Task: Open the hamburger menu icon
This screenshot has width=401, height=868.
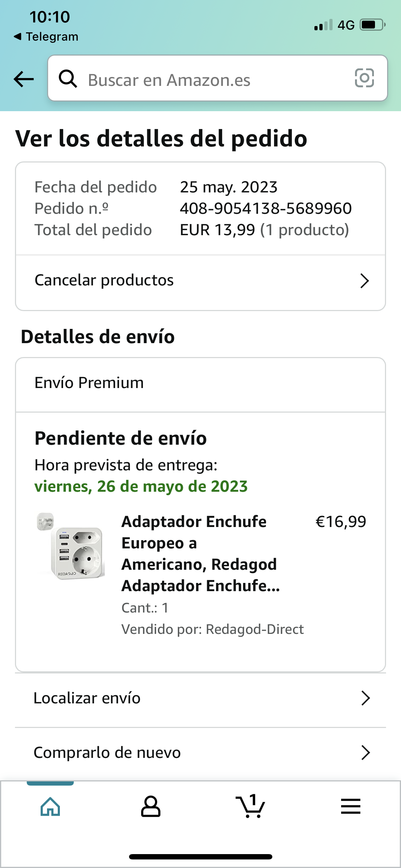Action: (x=351, y=807)
